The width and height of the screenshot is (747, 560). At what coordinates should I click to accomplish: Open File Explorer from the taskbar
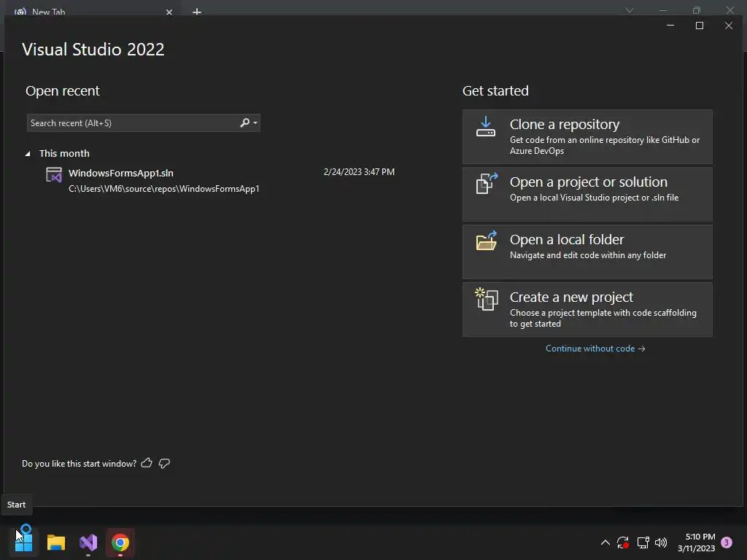coord(55,542)
